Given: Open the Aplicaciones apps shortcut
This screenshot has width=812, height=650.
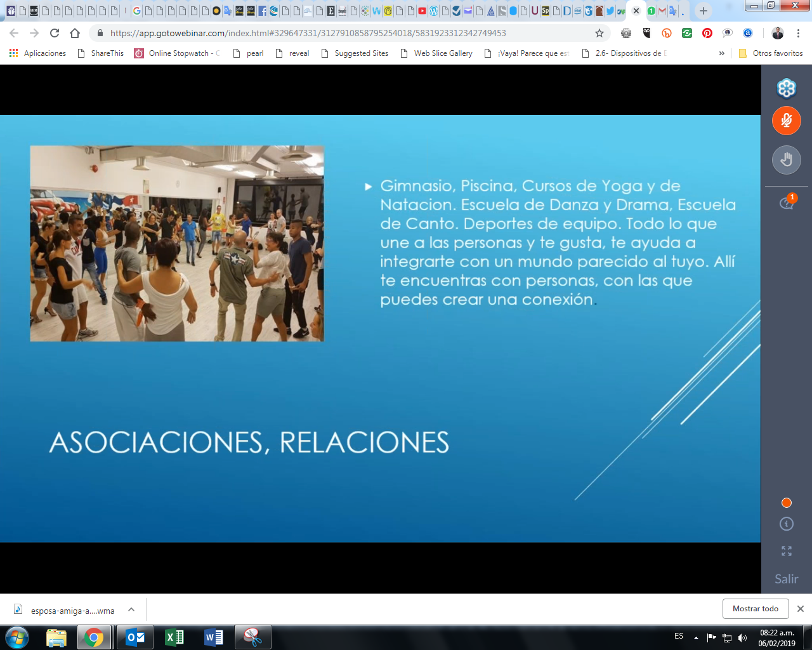Looking at the screenshot, I should click(x=38, y=53).
